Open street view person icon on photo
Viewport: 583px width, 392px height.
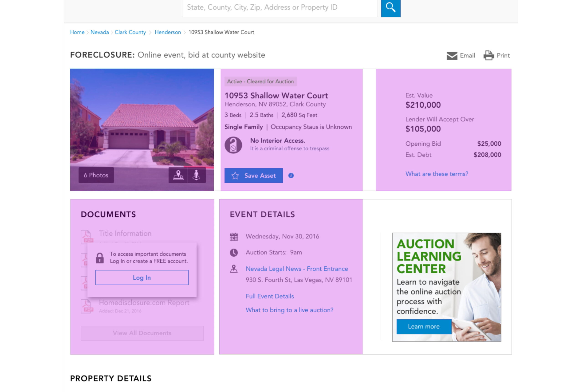click(196, 175)
